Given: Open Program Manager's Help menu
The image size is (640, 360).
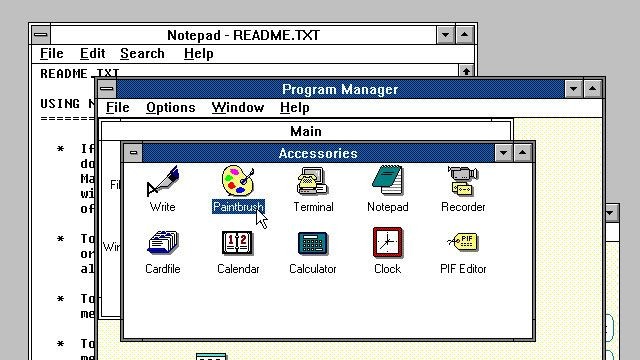Looking at the screenshot, I should tap(295, 108).
